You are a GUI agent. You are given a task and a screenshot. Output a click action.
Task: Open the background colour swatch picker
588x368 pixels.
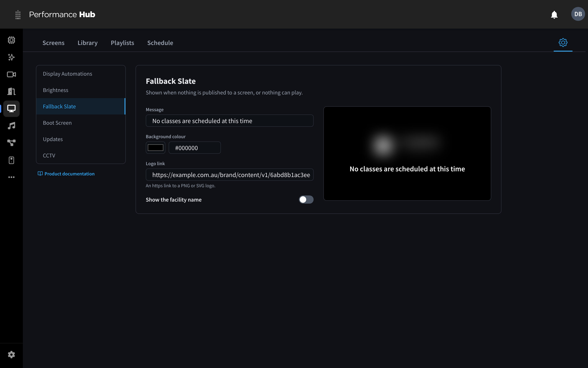pos(156,148)
